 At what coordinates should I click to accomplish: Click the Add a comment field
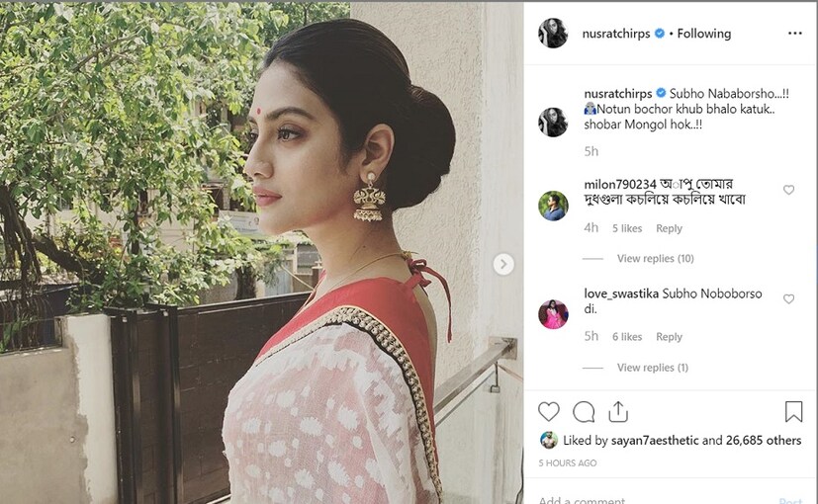pos(652,499)
